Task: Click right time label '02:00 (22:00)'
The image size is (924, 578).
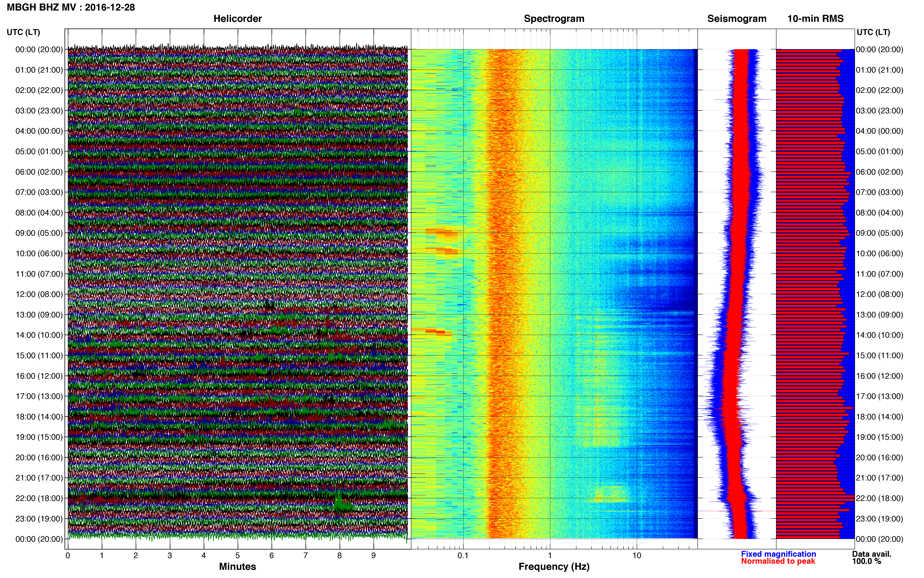Action: (x=880, y=90)
